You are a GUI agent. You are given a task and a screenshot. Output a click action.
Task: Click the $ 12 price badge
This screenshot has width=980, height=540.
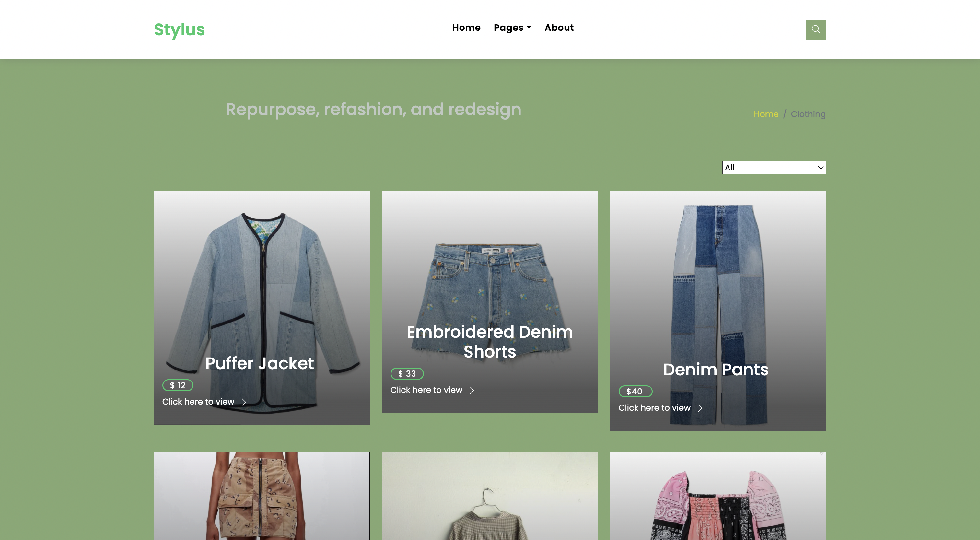point(178,385)
